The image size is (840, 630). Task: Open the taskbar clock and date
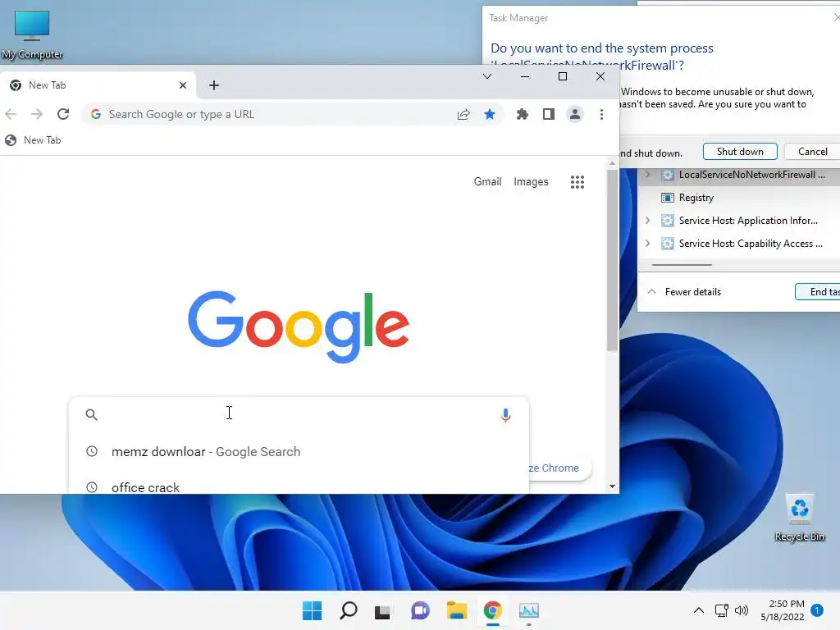(x=783, y=610)
